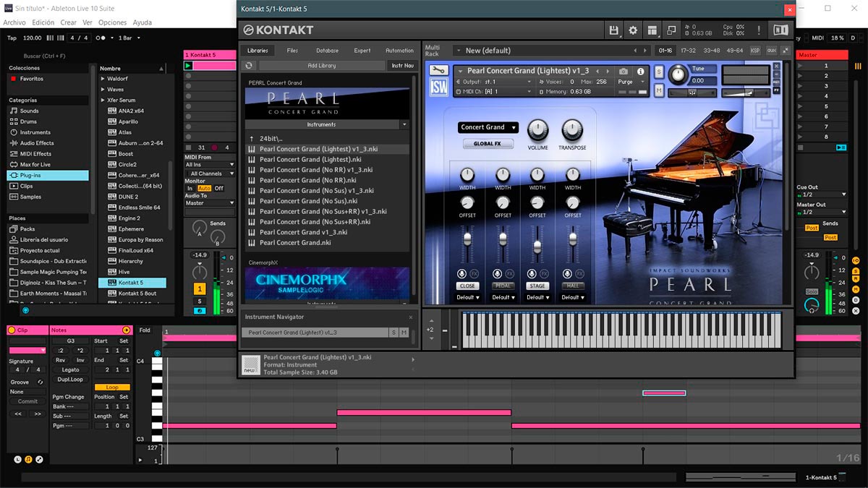Viewport: 868px width, 488px height.
Task: Click the groove hot-swap icon
Action: coord(41,382)
